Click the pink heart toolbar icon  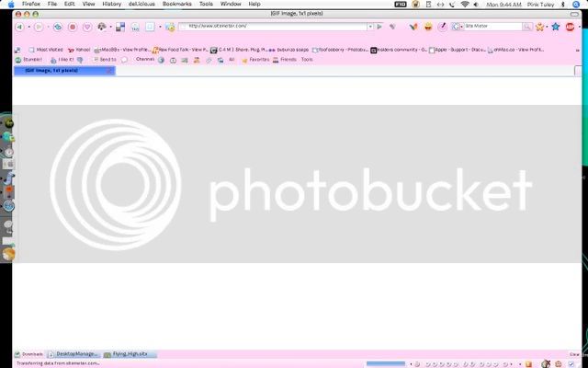[87, 27]
